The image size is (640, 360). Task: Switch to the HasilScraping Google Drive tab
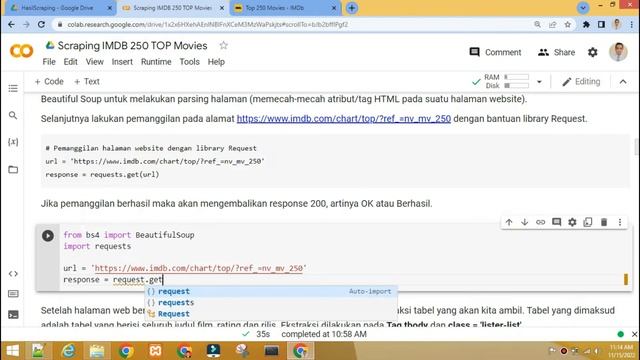pos(60,8)
